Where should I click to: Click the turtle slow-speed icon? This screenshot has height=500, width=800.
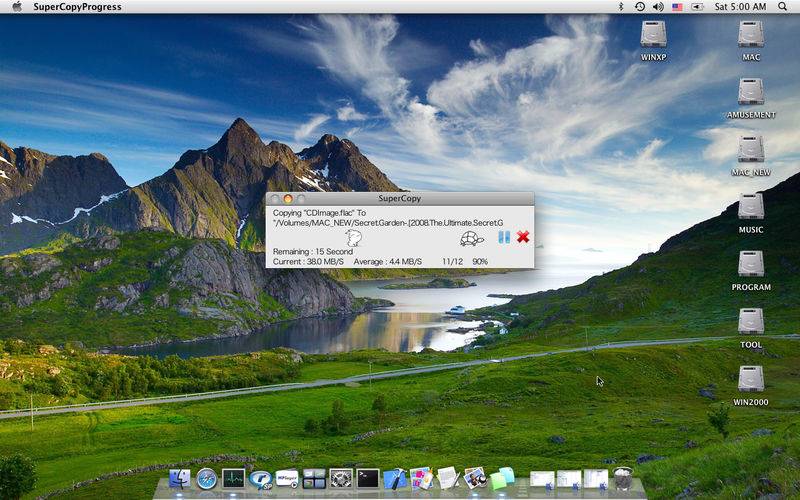point(472,238)
